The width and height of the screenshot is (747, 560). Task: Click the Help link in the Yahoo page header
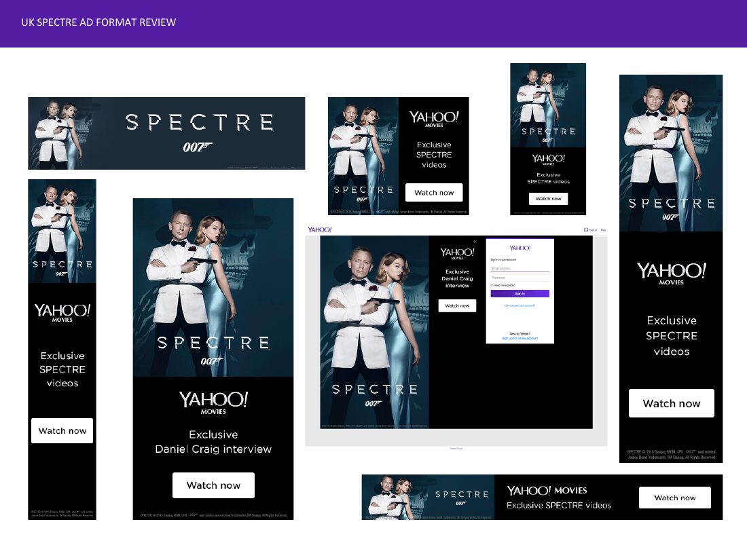[x=603, y=230]
